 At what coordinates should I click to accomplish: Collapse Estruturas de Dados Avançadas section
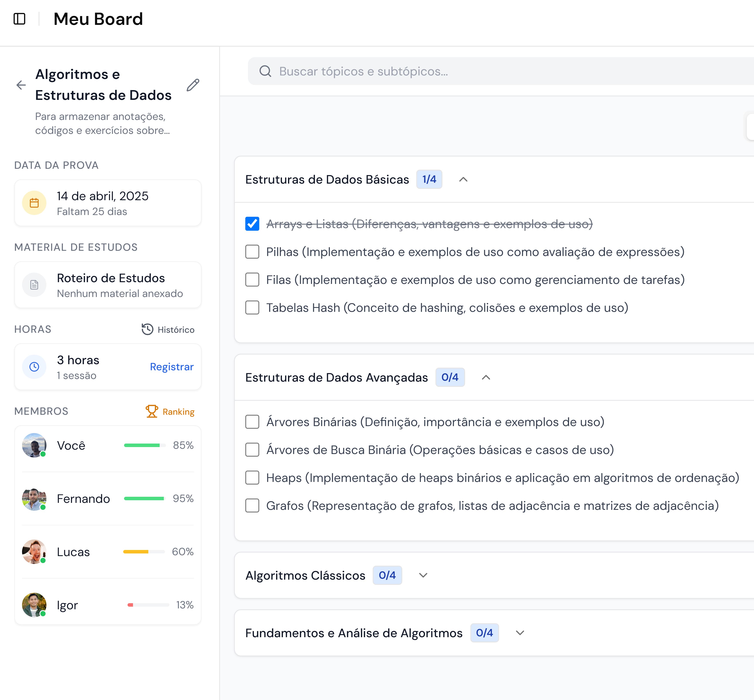(486, 377)
